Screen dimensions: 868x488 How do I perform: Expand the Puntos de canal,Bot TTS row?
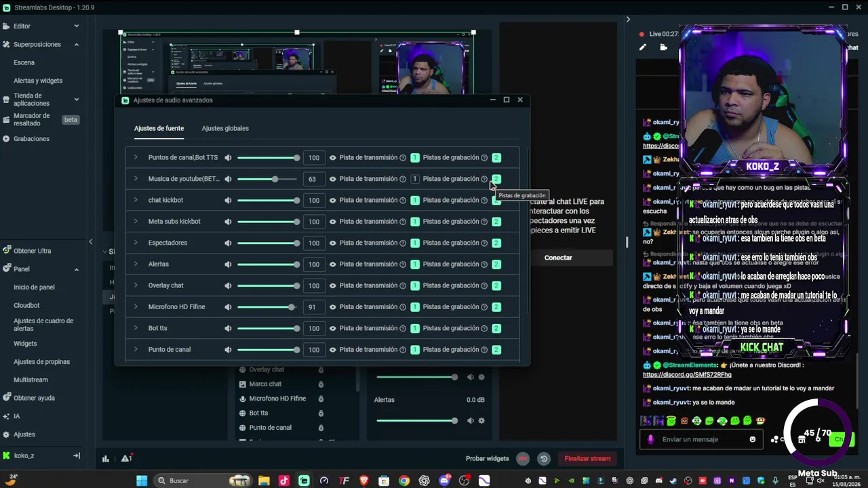(136, 157)
